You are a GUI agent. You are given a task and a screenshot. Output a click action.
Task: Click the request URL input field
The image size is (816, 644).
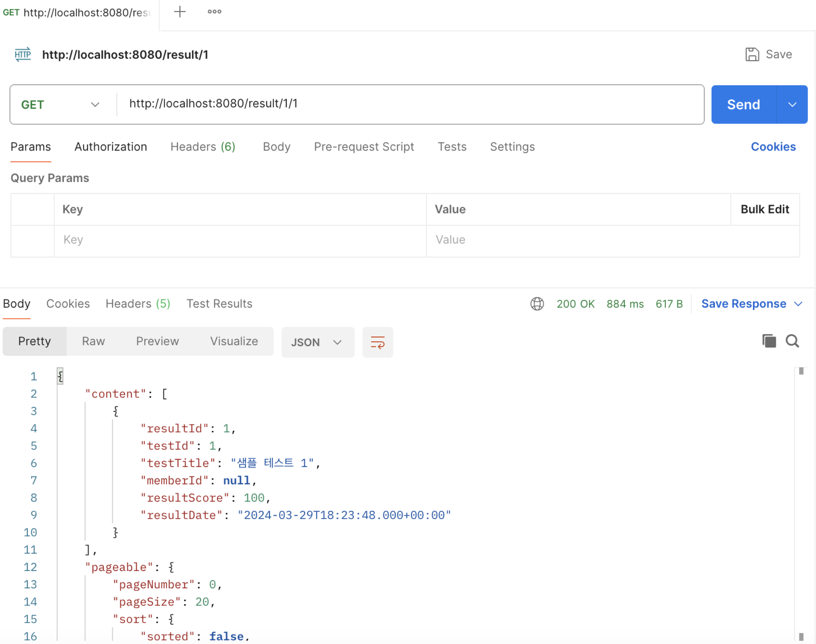(410, 104)
